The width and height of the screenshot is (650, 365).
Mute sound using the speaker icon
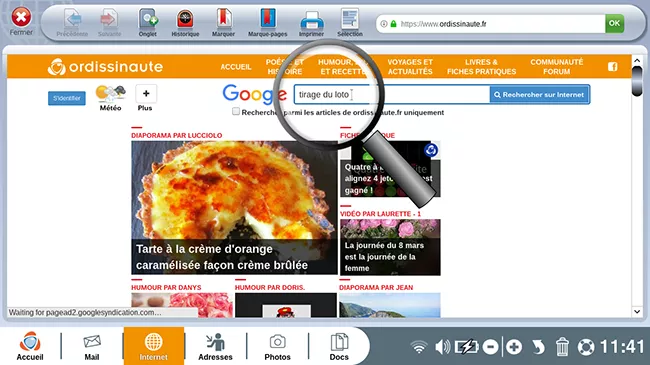(x=442, y=347)
